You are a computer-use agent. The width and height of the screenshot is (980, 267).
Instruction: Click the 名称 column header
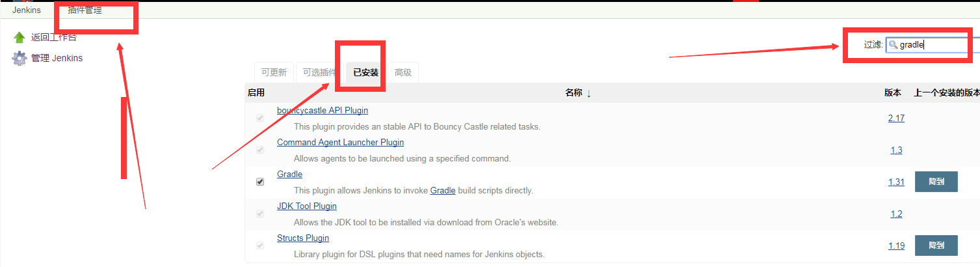tap(574, 93)
